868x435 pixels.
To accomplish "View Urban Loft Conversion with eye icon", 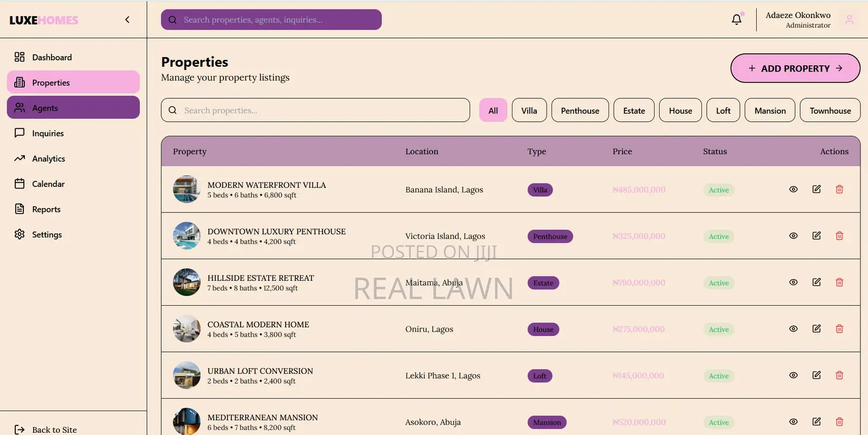I will click(x=793, y=375).
